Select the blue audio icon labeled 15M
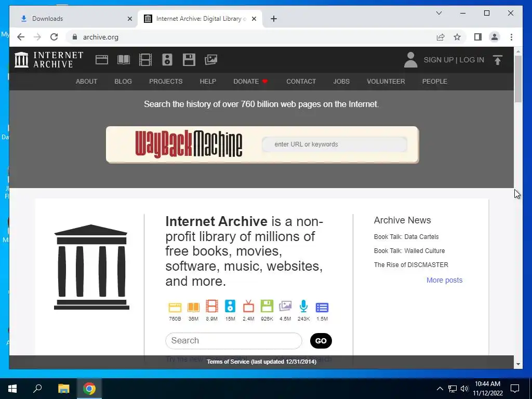Image resolution: width=532 pixels, height=399 pixels. pyautogui.click(x=230, y=307)
